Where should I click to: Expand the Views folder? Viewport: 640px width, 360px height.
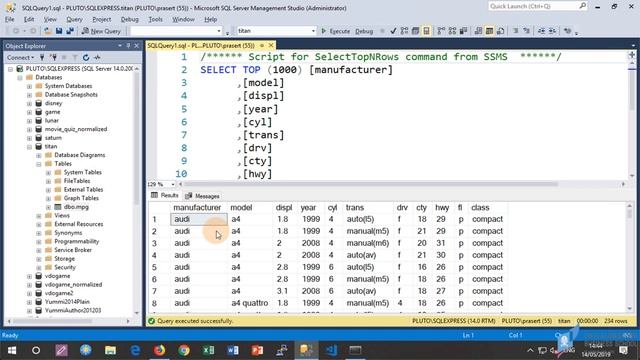[x=39, y=216]
